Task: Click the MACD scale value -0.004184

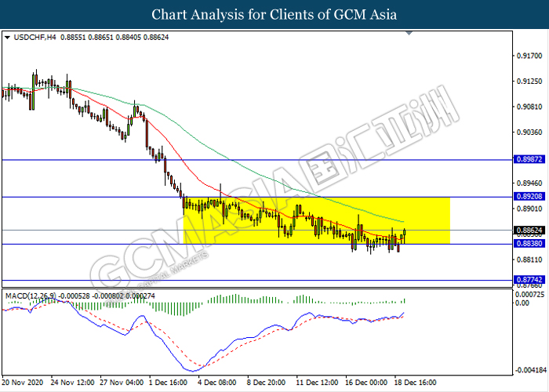Action: click(x=531, y=370)
